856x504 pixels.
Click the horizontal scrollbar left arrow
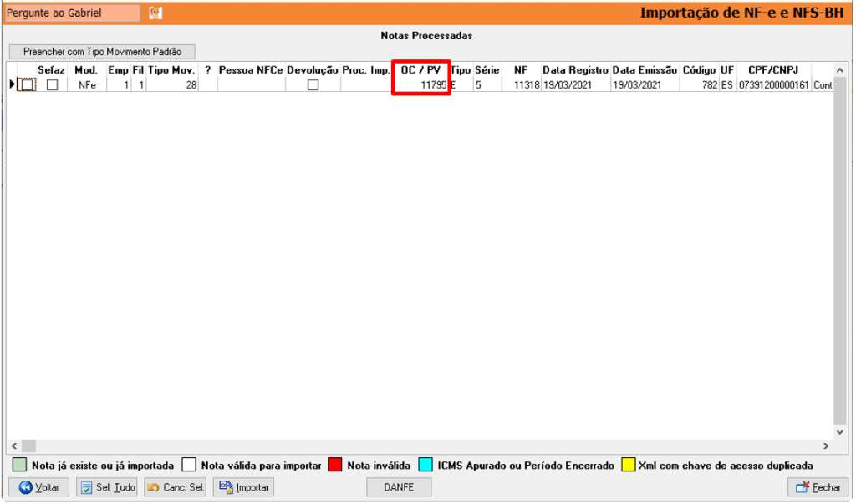tap(14, 445)
